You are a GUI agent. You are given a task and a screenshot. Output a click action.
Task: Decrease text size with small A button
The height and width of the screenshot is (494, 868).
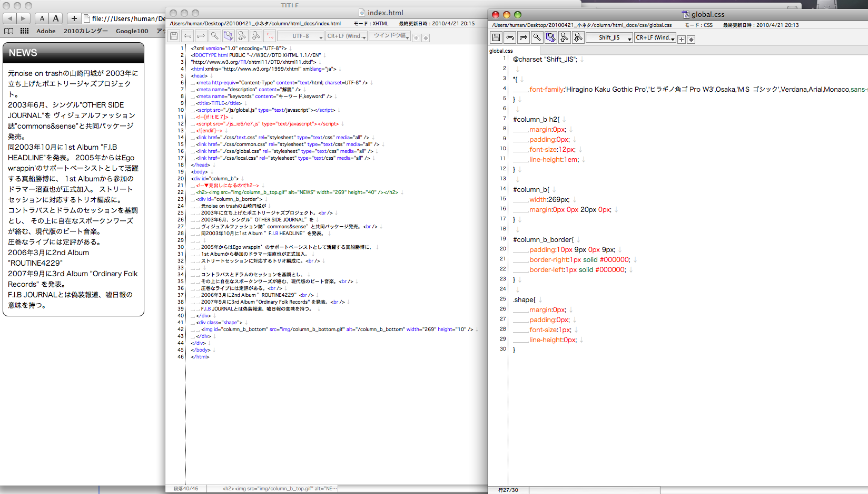[x=42, y=18]
